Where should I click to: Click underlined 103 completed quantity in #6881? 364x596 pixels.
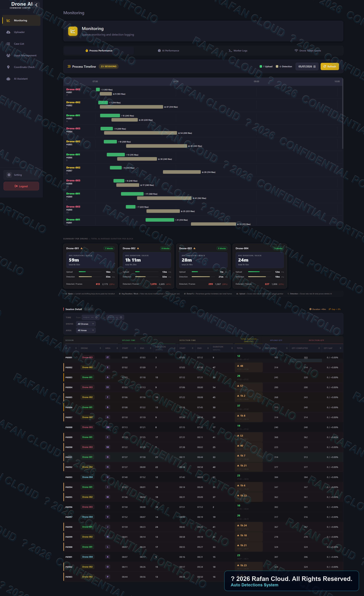point(306,358)
